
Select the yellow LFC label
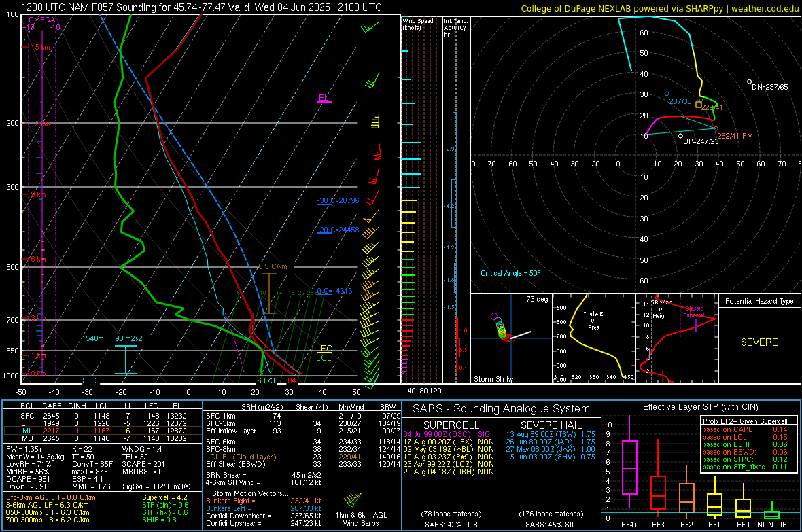coord(324,349)
